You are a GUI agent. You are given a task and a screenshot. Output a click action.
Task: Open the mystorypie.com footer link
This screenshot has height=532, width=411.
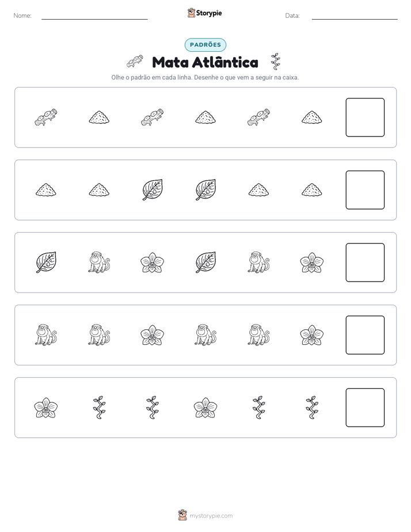[x=205, y=515]
